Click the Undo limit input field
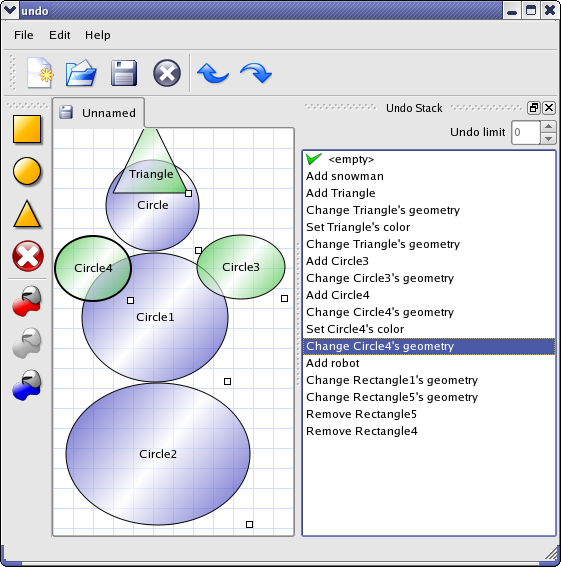Screen dimensions: 561x567 click(x=526, y=132)
